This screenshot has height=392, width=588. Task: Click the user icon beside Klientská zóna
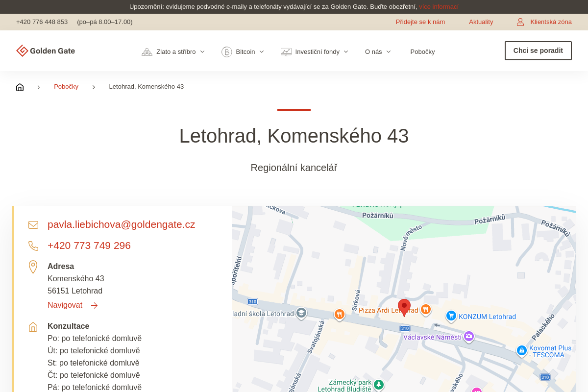click(520, 22)
